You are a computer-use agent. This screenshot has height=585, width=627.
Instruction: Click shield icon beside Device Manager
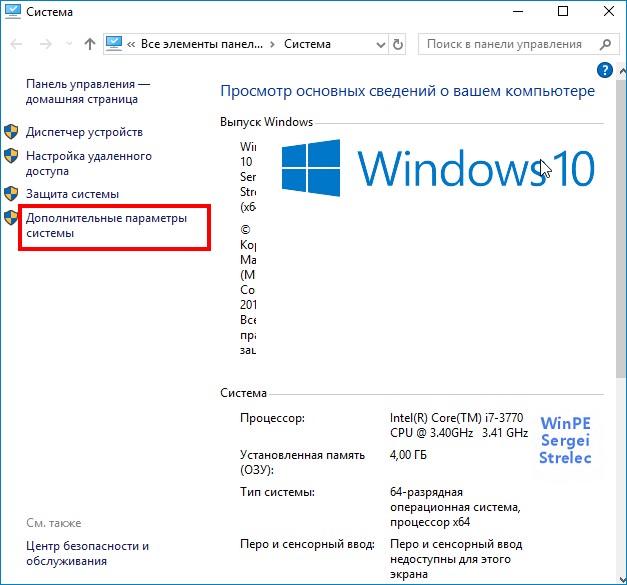pos(11,132)
